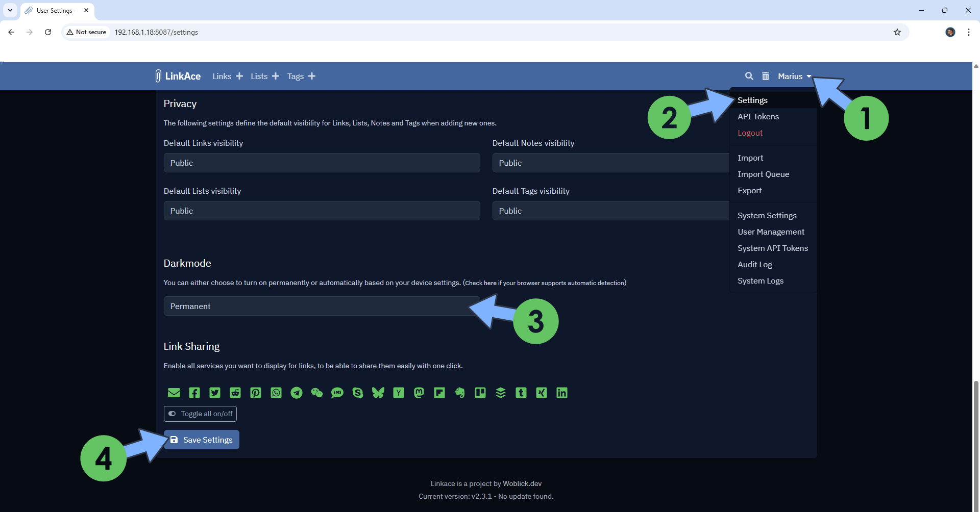Toggle the Reddit sharing icon
The width and height of the screenshot is (980, 512).
(235, 393)
